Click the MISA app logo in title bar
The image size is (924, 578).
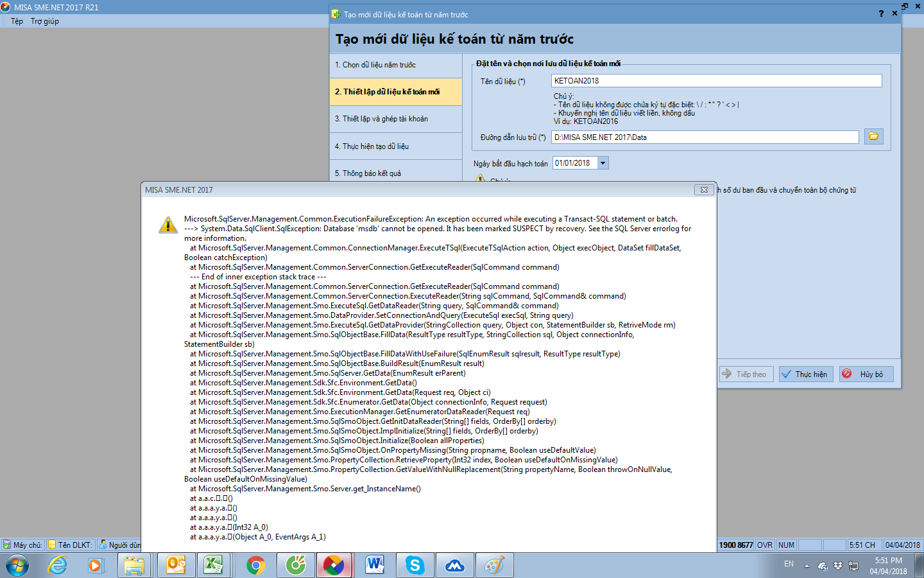point(6,7)
